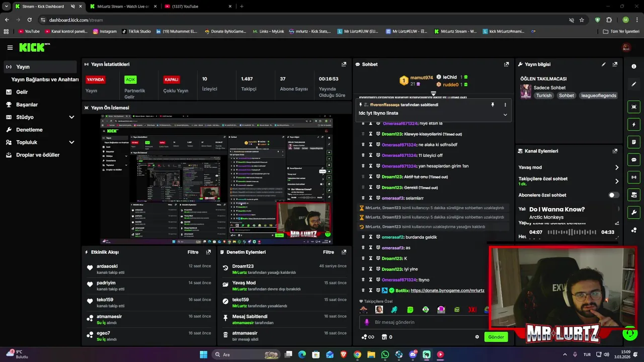Open the pinned message three-dot menu
This screenshot has width=644, height=362.
[505, 105]
